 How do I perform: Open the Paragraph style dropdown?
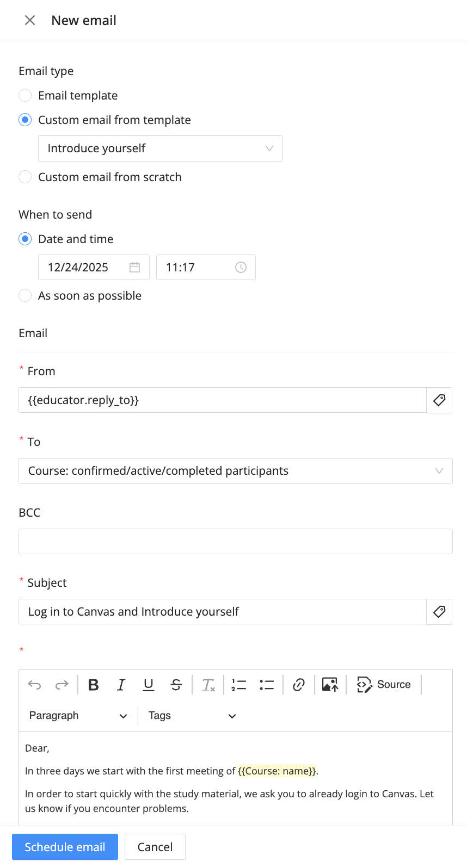pyautogui.click(x=78, y=716)
